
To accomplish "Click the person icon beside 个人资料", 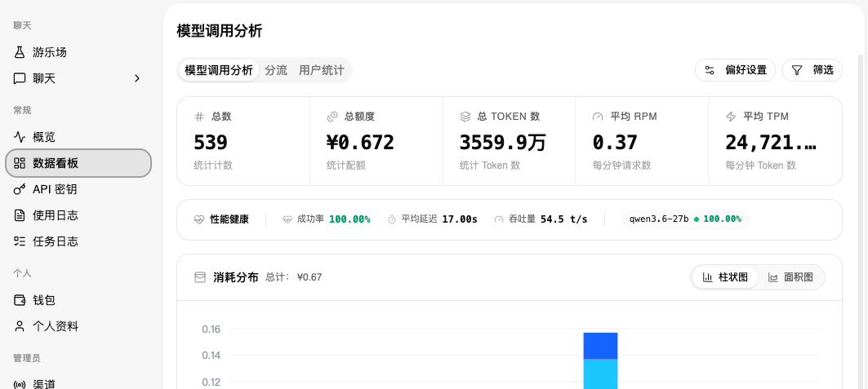I will pyautogui.click(x=20, y=326).
